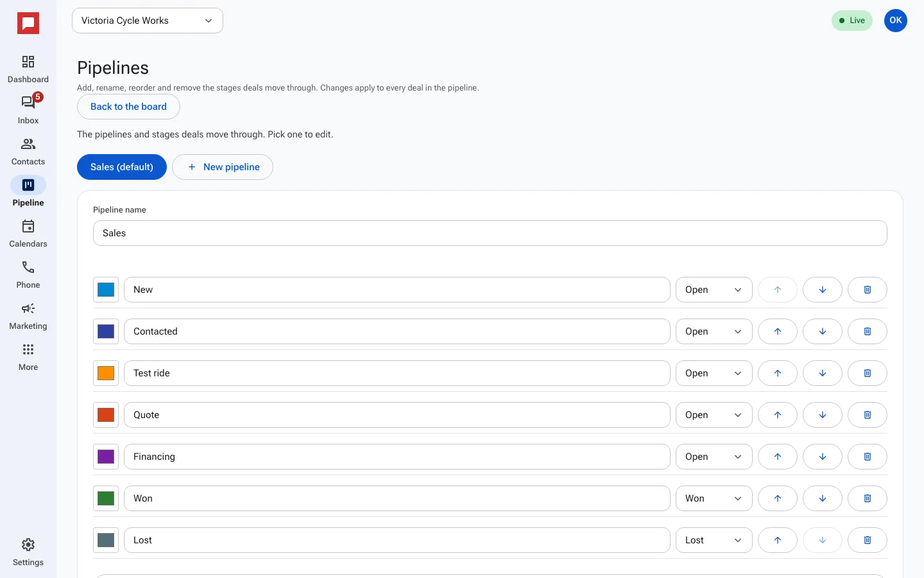Image resolution: width=924 pixels, height=578 pixels.
Task: Open the Dashboard from the sidebar
Action: coord(28,69)
